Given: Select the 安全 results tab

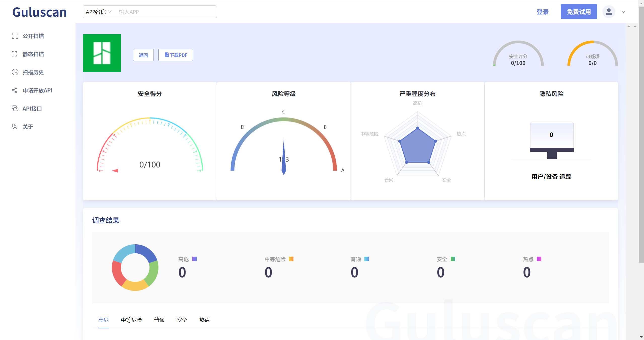Looking at the screenshot, I should (182, 320).
